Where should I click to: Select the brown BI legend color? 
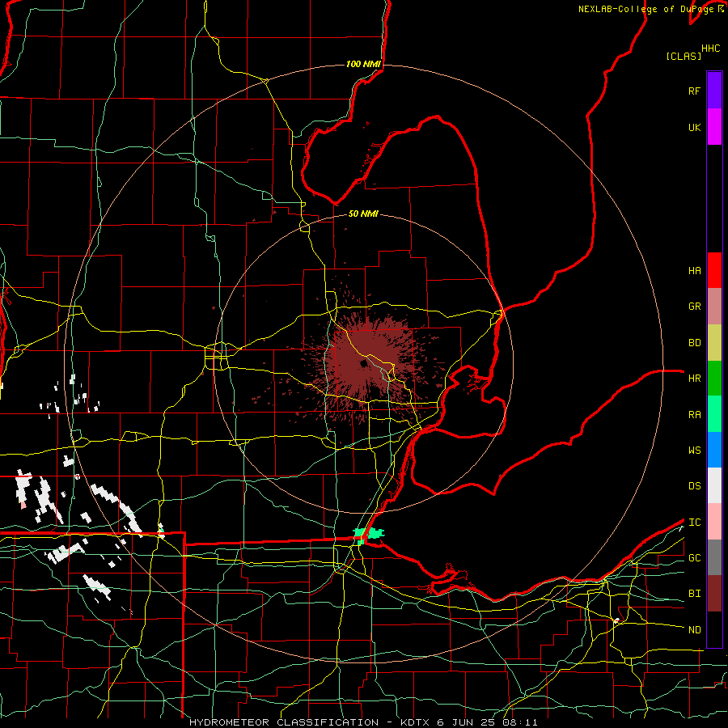[x=714, y=594]
